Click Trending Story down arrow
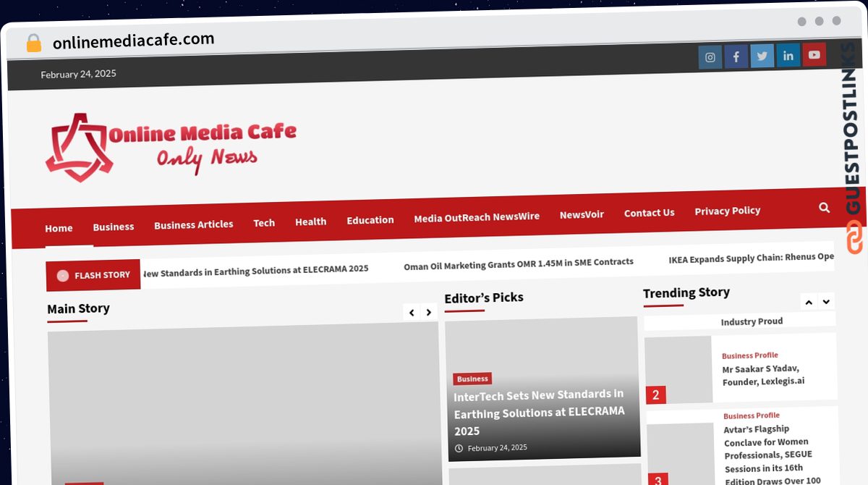The image size is (868, 485). click(x=826, y=301)
